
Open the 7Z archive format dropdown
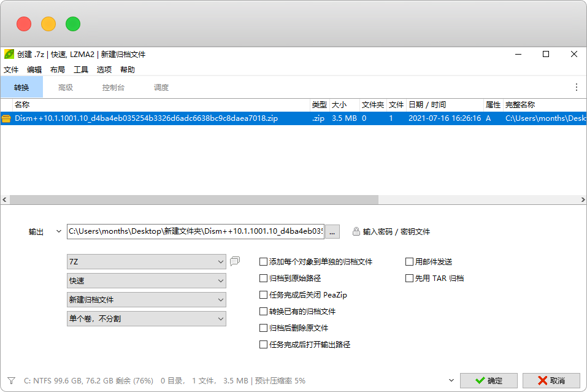tap(146, 262)
